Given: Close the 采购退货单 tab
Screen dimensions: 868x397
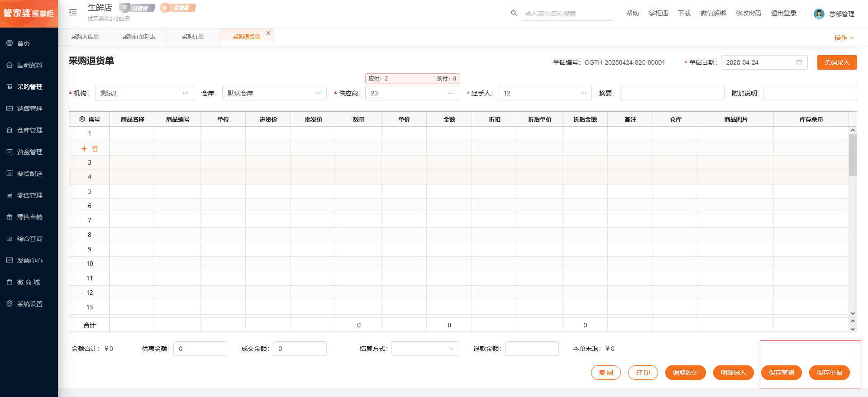Looking at the screenshot, I should tap(268, 33).
